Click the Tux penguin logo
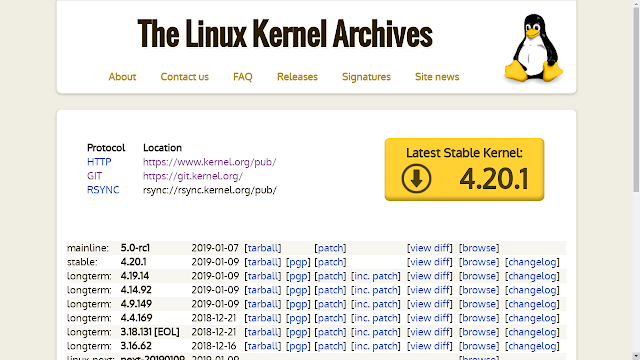The image size is (640, 360). pyautogui.click(x=534, y=48)
